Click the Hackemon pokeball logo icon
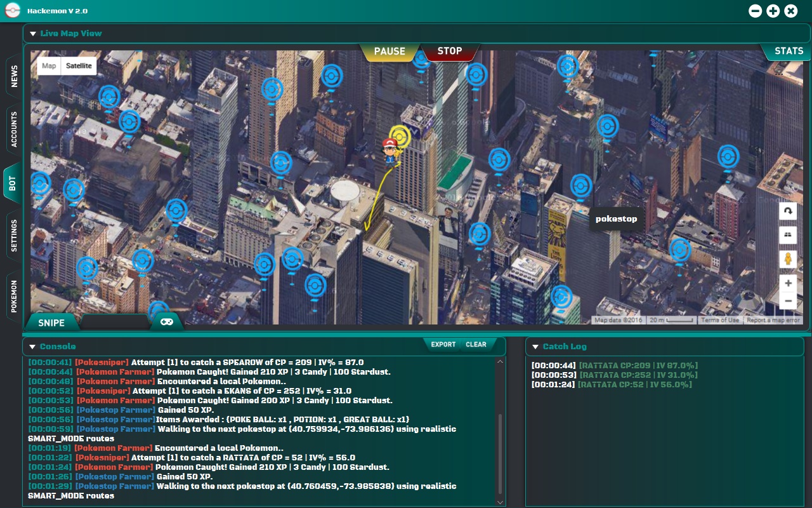Image resolution: width=812 pixels, height=508 pixels. pyautogui.click(x=12, y=11)
